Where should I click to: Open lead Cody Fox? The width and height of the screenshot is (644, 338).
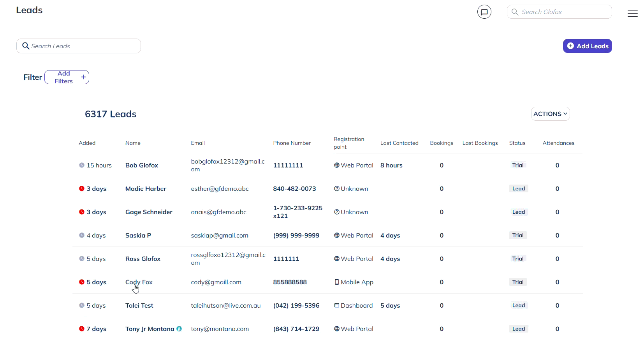[139, 282]
